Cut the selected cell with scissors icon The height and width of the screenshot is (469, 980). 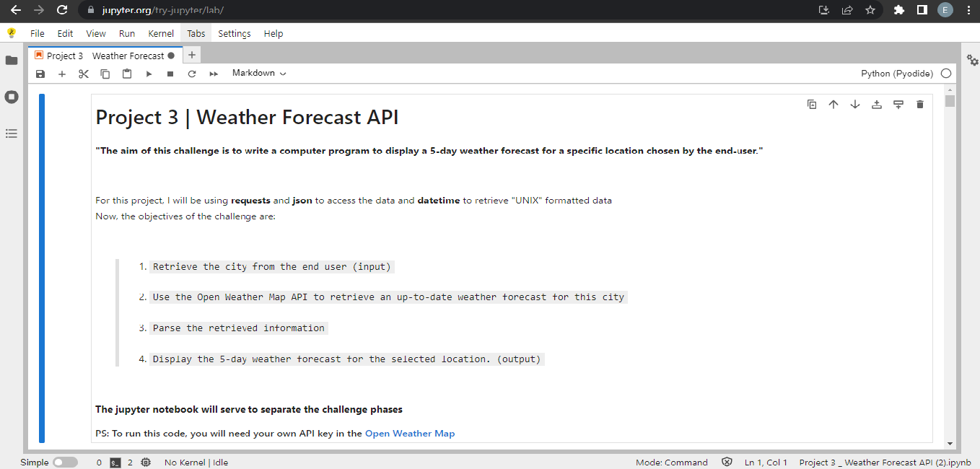click(x=84, y=73)
